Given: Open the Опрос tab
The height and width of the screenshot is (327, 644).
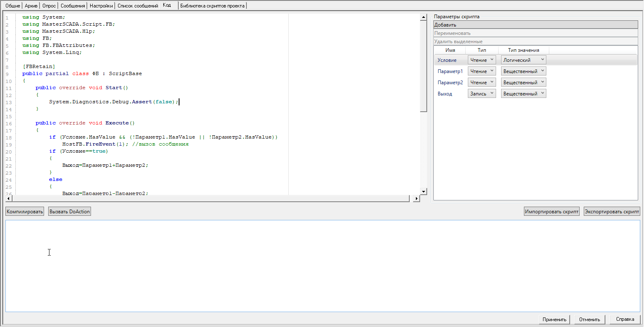Looking at the screenshot, I should tap(49, 6).
